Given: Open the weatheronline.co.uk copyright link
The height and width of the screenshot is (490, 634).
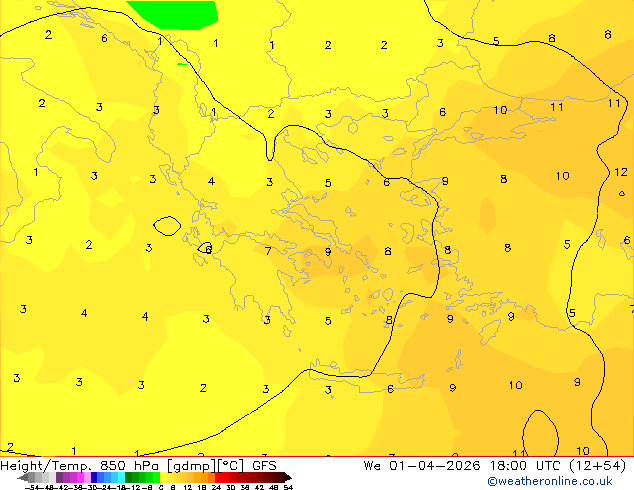Looking at the screenshot, I should coord(549,481).
